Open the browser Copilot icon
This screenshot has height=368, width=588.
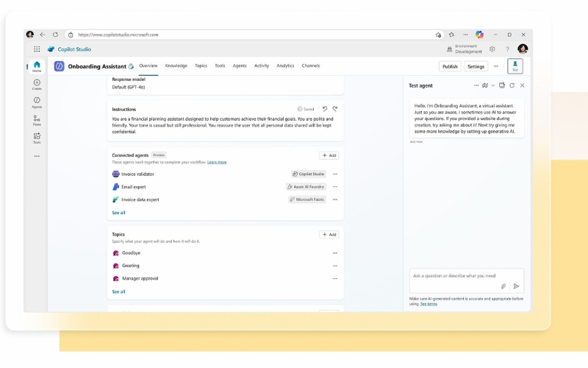479,35
